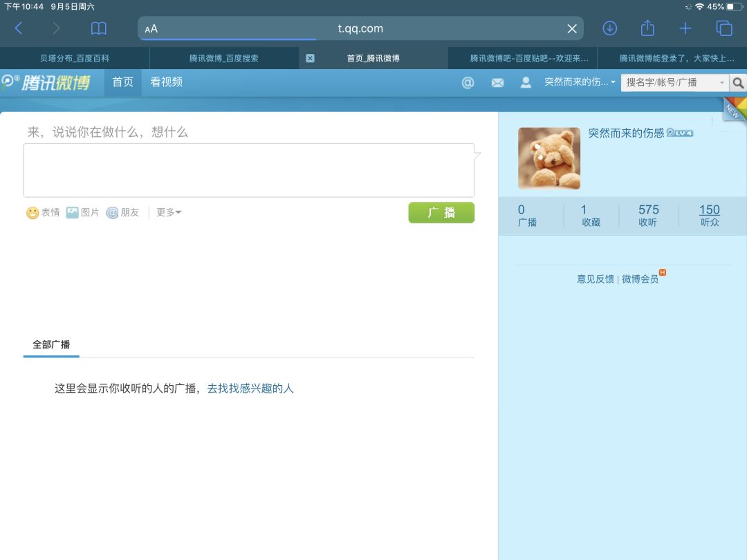Open private messages envelope icon

click(x=497, y=83)
